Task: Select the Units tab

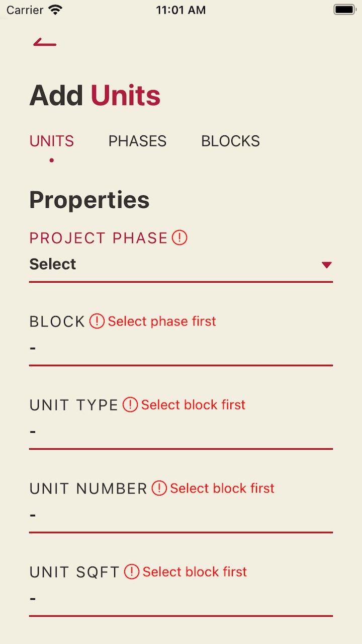Action: (52, 141)
